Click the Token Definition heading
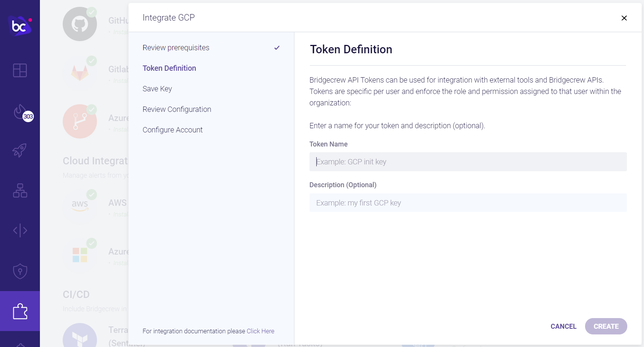This screenshot has height=347, width=644. (351, 49)
